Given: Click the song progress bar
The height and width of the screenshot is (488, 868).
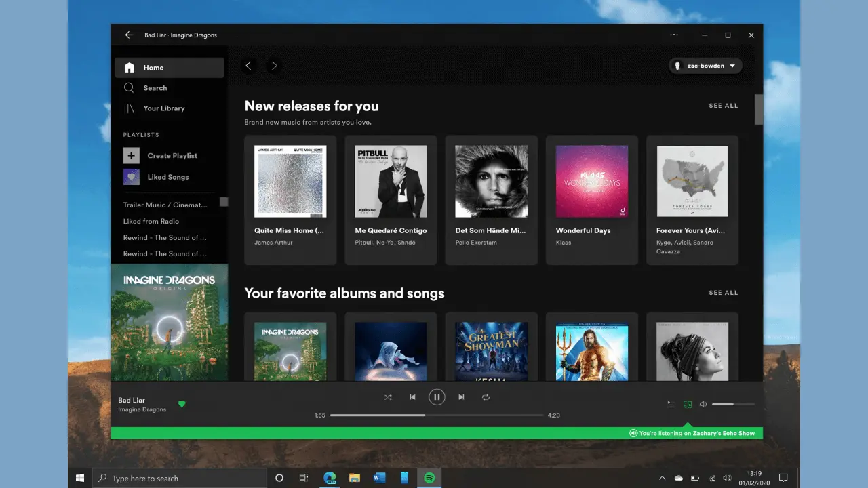Looking at the screenshot, I should click(x=437, y=415).
